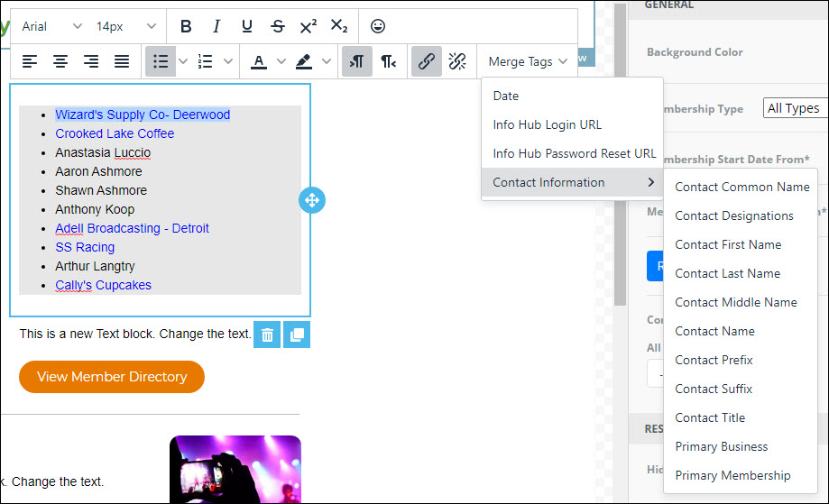Duplicate block with copy icon
Viewport: 829px width, 504px height.
[297, 334]
